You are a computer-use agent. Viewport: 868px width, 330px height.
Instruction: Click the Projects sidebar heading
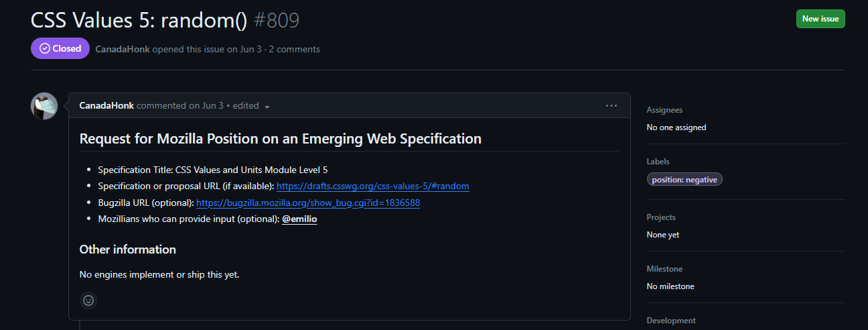[x=661, y=217]
